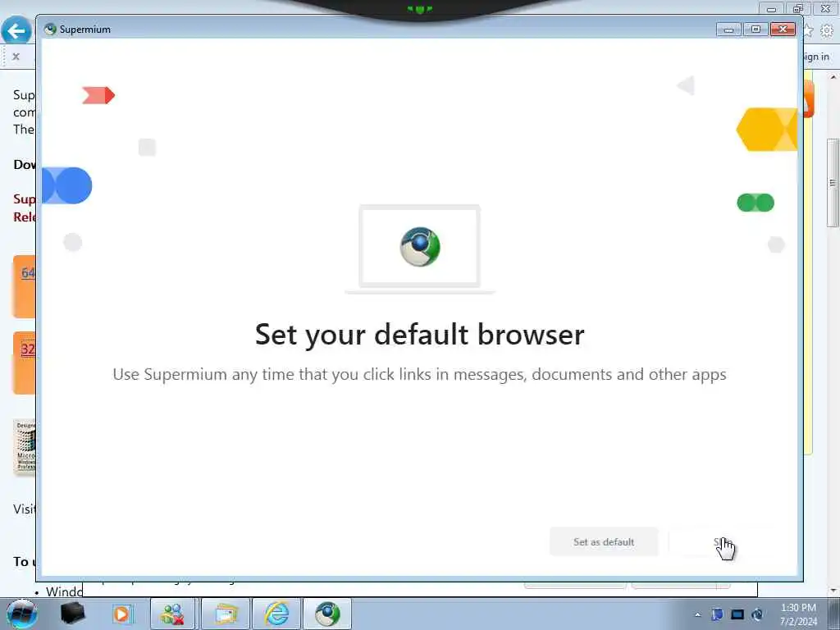The height and width of the screenshot is (630, 840).
Task: Click the Internet Explorer scrollbar down arrow
Action: click(x=833, y=591)
